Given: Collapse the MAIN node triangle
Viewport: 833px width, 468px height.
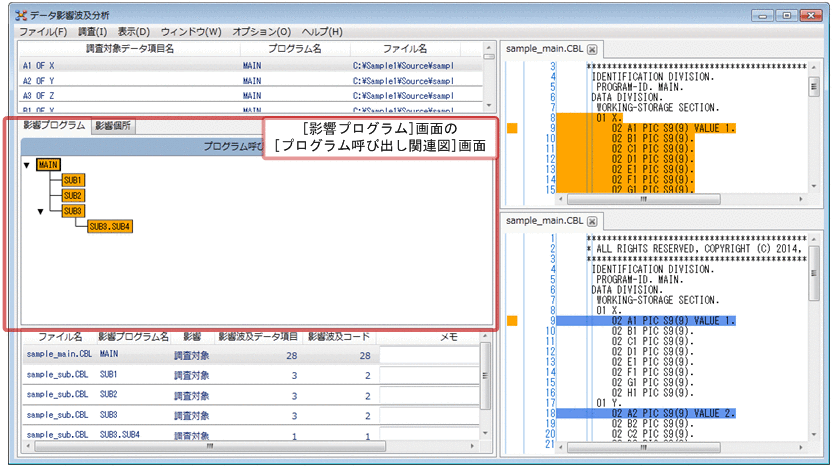Looking at the screenshot, I should tap(27, 165).
